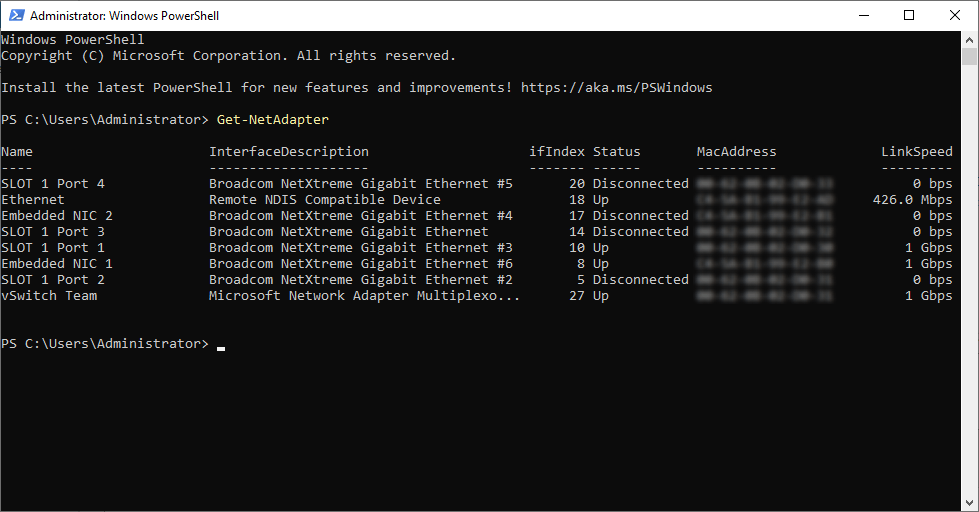Click the PowerShell icon in title bar
Viewport: 979px width, 512px height.
click(16, 15)
